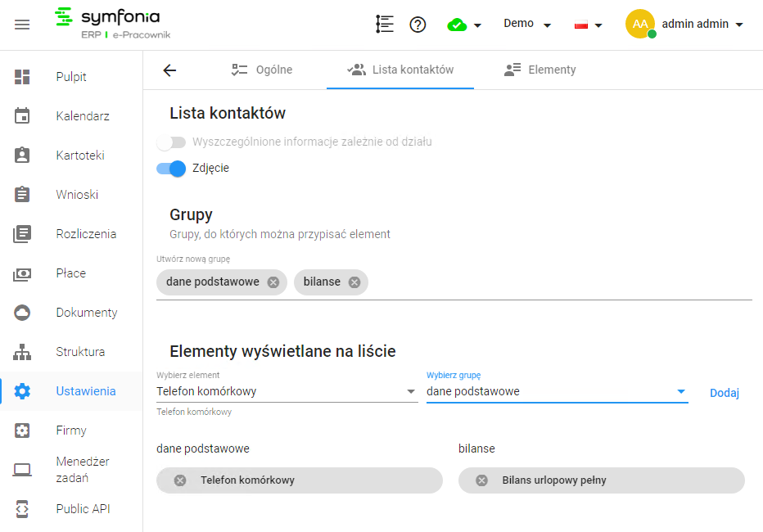This screenshot has height=532, width=763.
Task: Click the Menedżer zadań laptop icon
Action: click(22, 470)
